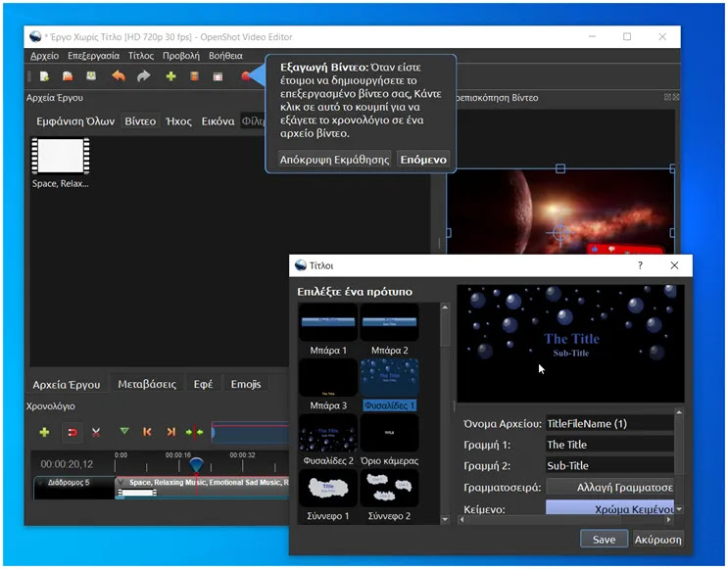Click the Όνομα Αρχείου input field

click(x=610, y=423)
